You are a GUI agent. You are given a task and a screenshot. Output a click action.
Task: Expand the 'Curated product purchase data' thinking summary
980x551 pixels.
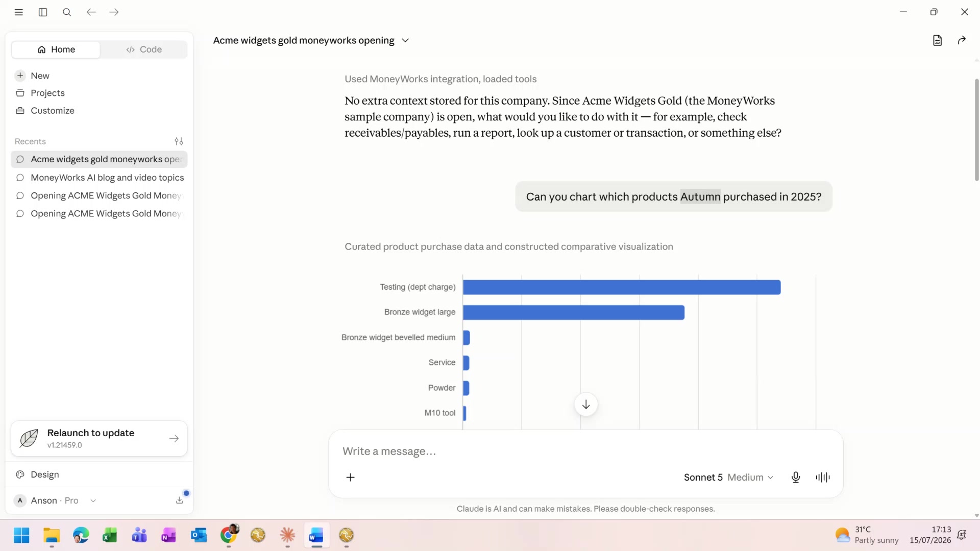pos(509,246)
